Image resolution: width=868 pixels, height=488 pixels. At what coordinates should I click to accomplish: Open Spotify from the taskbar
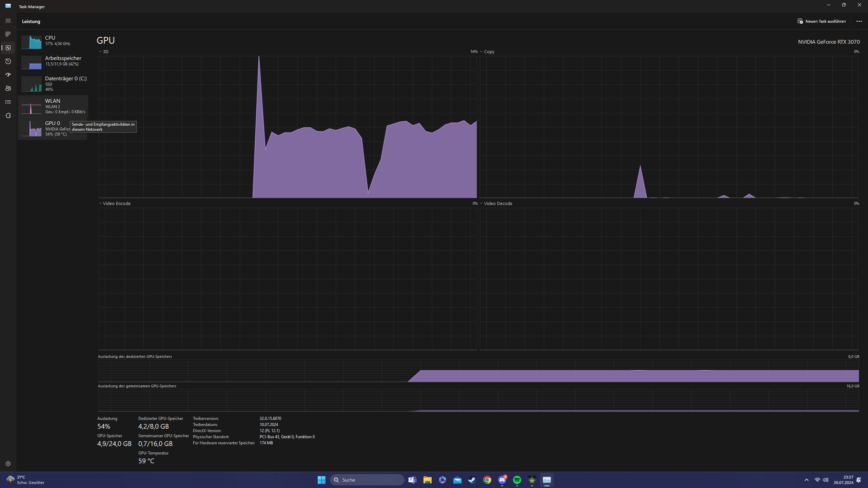(x=517, y=480)
